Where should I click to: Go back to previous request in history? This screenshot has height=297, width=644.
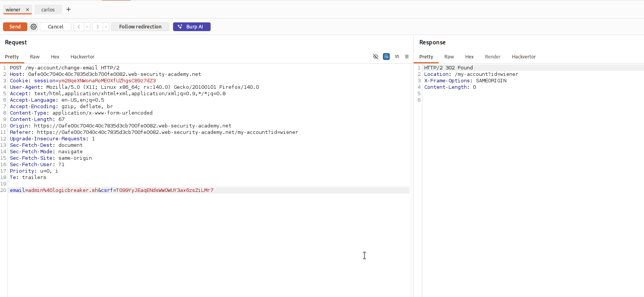79,27
